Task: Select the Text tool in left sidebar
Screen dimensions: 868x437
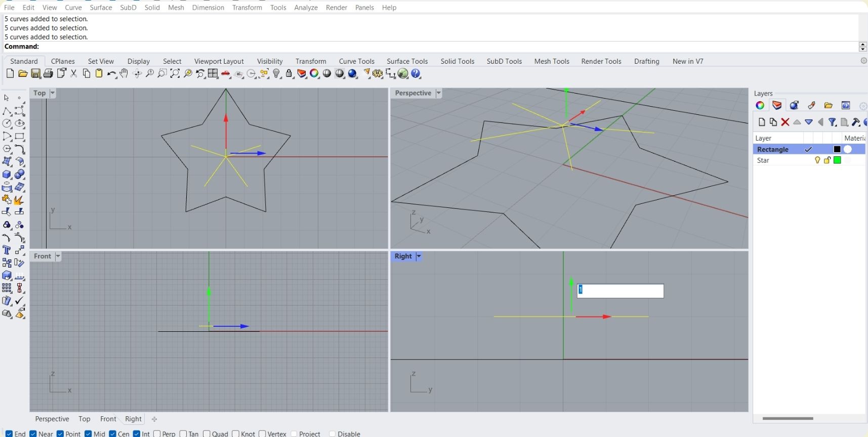Action: coord(7,250)
